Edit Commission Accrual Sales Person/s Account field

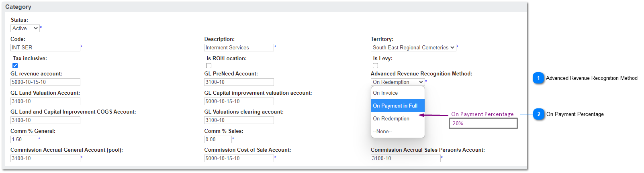[x=406, y=158]
